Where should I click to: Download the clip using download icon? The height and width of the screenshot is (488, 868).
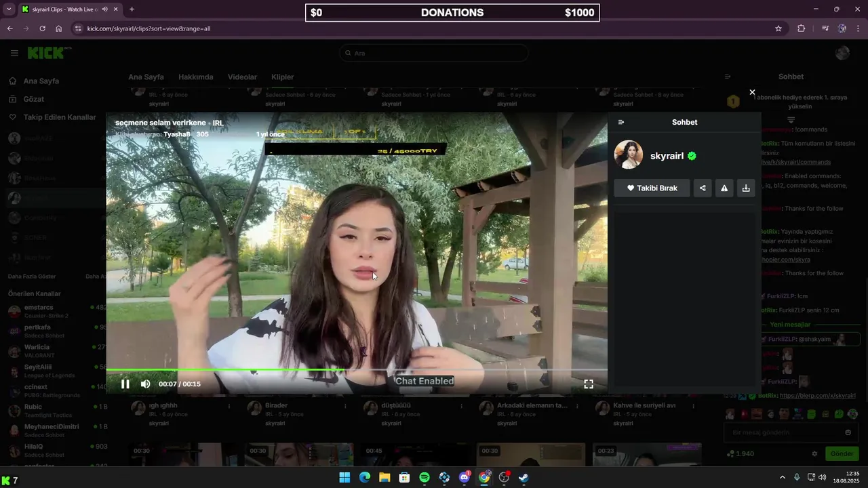pos(746,188)
